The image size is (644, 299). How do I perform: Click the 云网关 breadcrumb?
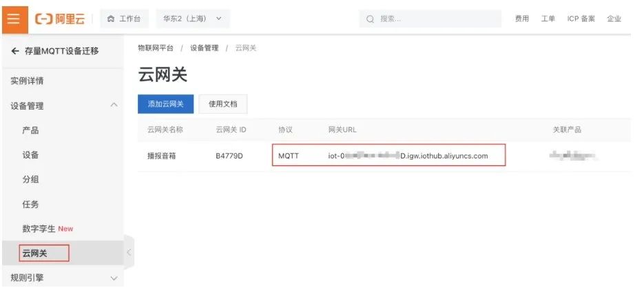tap(246, 48)
